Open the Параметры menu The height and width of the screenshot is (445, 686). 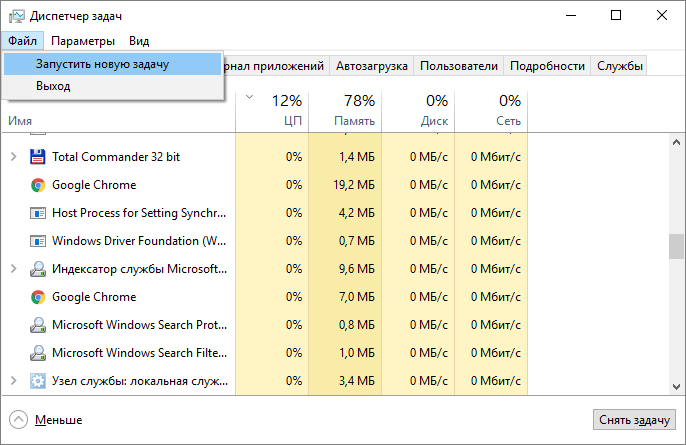83,40
